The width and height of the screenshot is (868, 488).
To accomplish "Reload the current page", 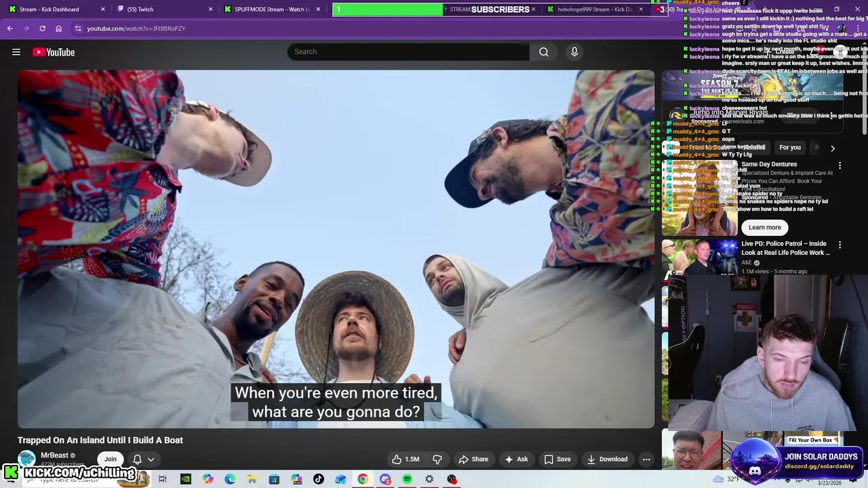I will (42, 28).
